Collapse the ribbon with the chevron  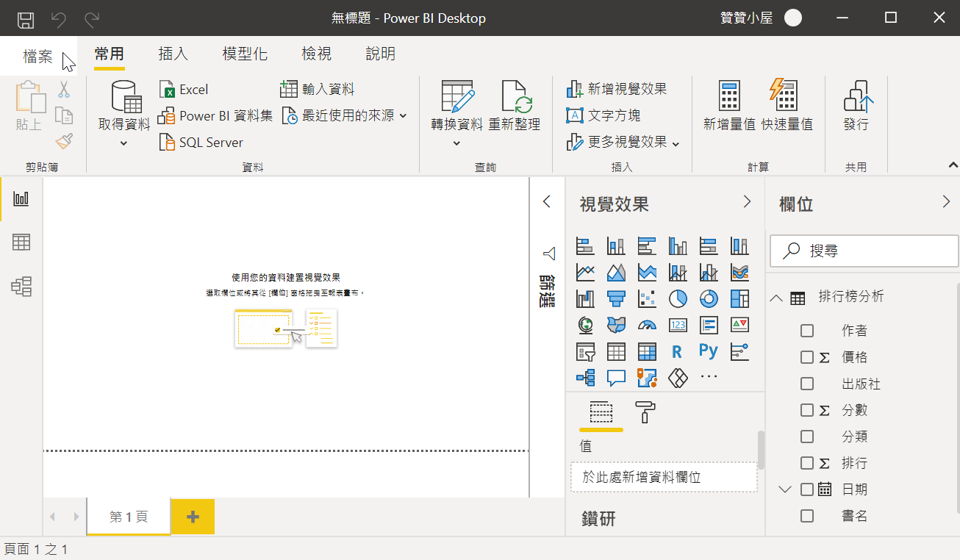pos(953,165)
